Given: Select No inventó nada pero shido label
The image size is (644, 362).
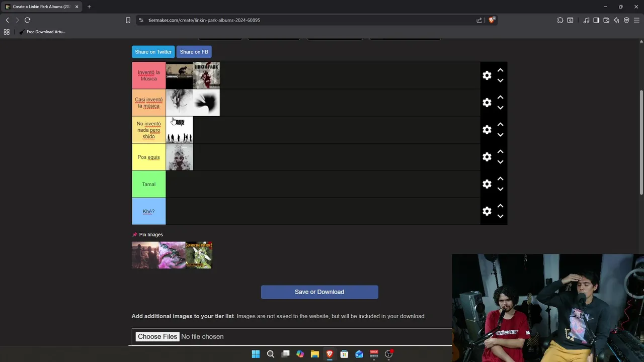Looking at the screenshot, I should point(149,130).
